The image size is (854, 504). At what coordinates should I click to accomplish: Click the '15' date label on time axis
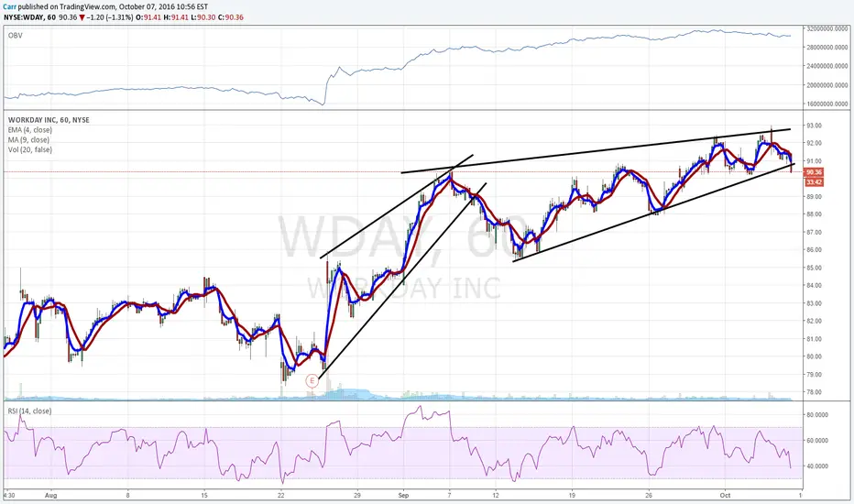click(204, 495)
